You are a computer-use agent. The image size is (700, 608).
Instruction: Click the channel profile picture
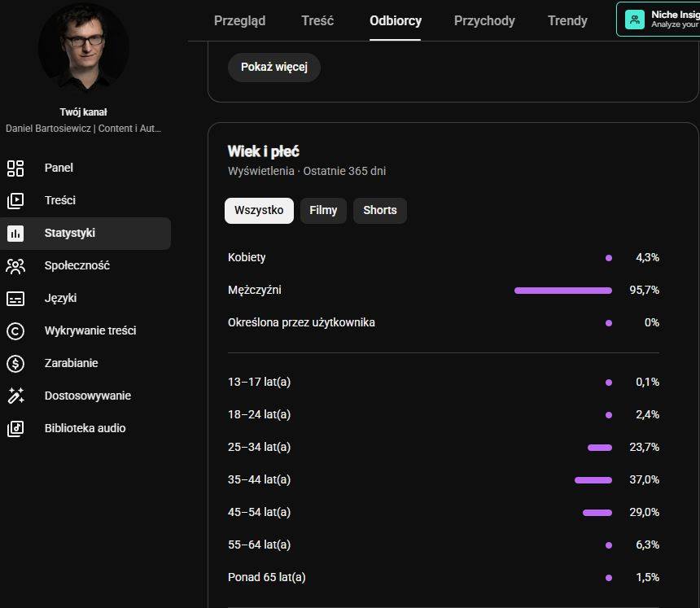(84, 47)
